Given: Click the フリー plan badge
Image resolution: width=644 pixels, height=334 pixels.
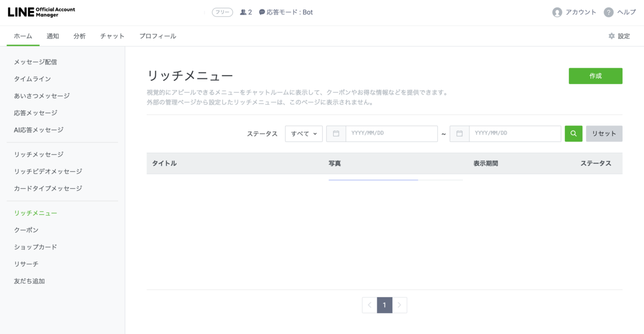Looking at the screenshot, I should (x=222, y=12).
